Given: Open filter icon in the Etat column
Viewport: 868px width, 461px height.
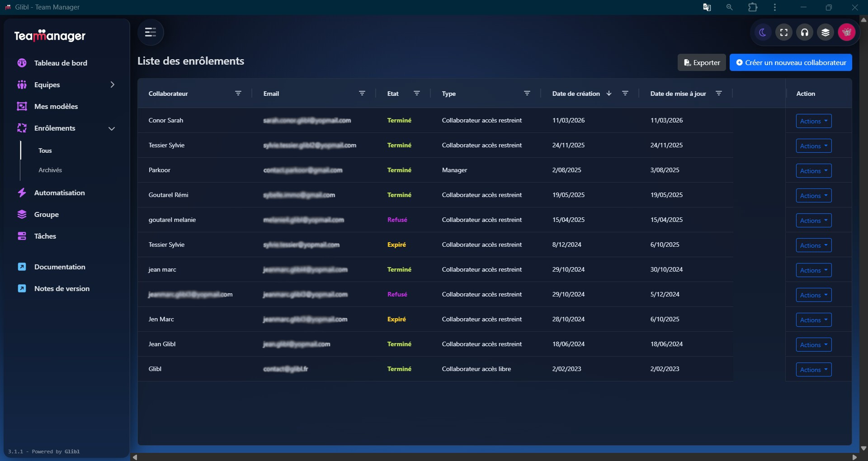Looking at the screenshot, I should point(417,94).
